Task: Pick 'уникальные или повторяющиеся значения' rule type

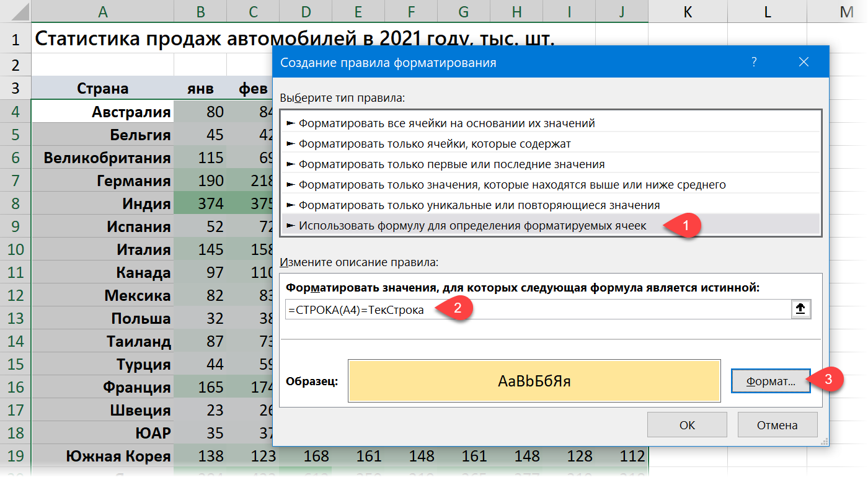Action: (479, 205)
